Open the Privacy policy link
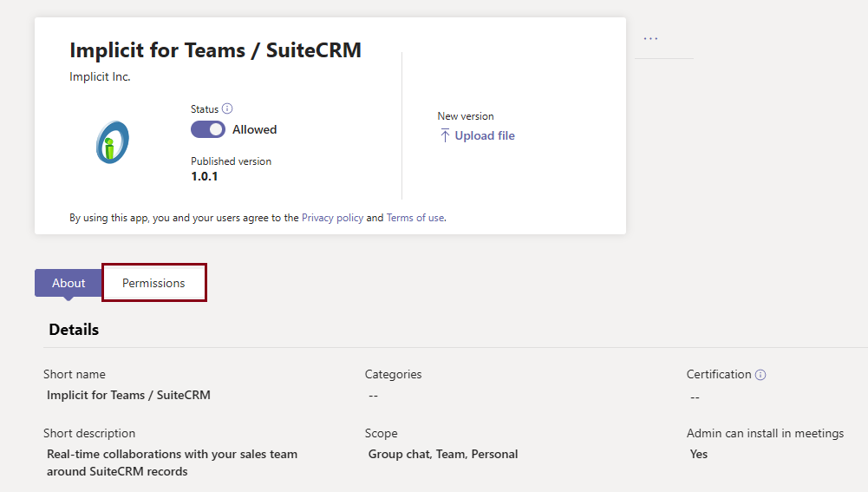The width and height of the screenshot is (868, 492). click(x=332, y=218)
